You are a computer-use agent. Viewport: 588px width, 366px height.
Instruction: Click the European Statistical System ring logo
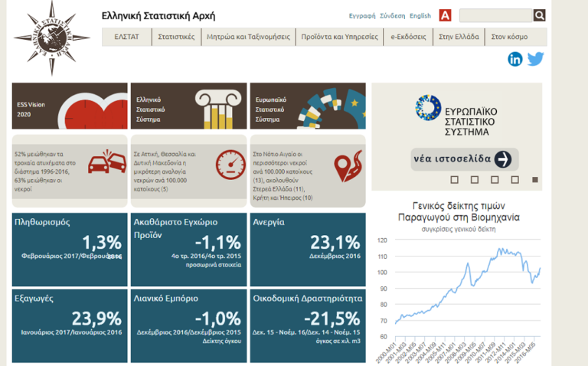428,108
